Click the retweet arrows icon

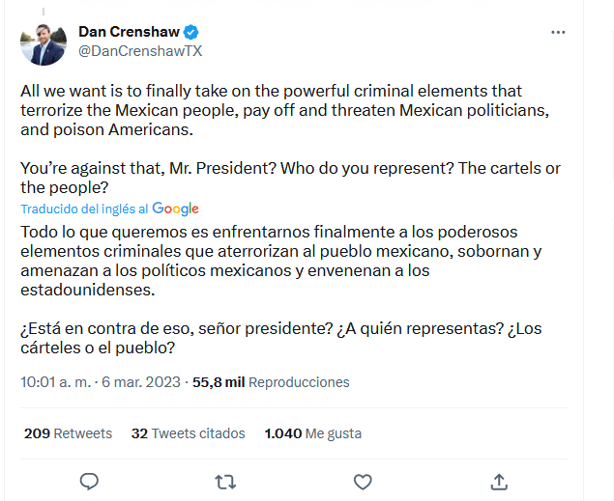point(226,481)
